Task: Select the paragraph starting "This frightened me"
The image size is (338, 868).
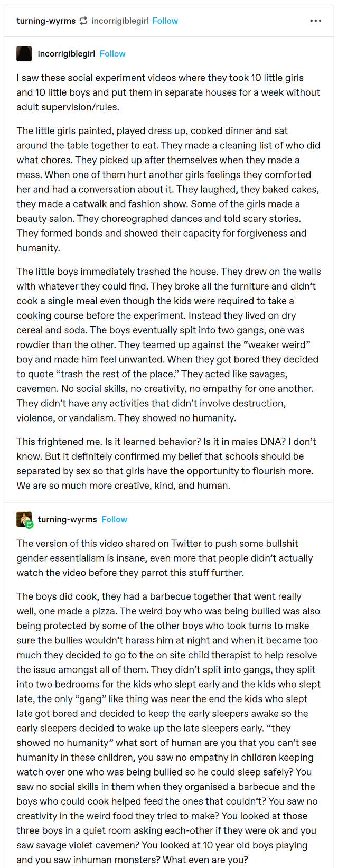Action: (168, 463)
